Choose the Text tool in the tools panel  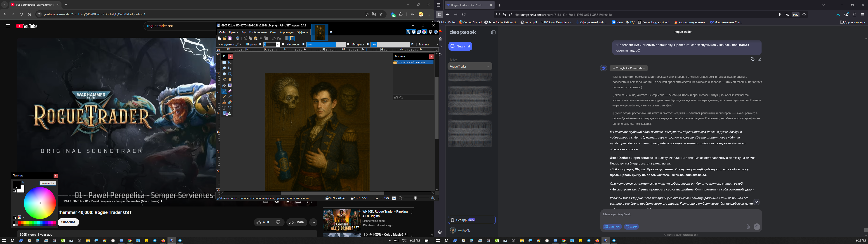tap(224, 108)
